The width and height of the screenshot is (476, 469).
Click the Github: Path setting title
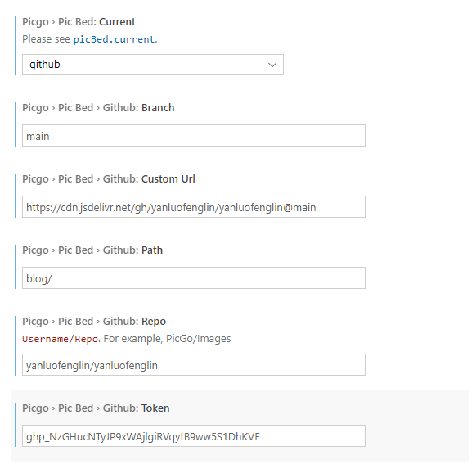[92, 250]
